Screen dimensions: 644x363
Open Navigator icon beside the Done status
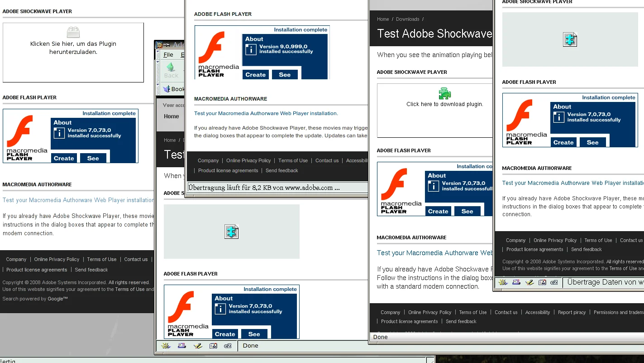pos(166,346)
